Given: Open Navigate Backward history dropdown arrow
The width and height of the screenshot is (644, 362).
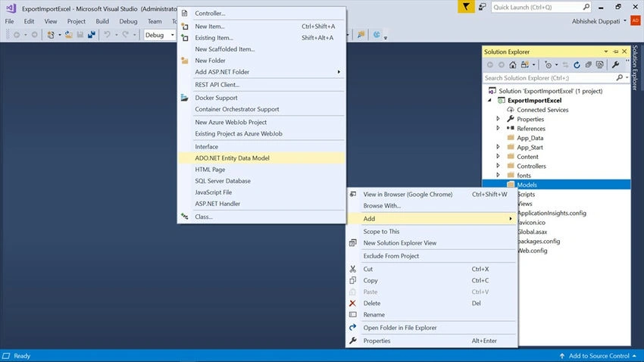Looking at the screenshot, I should [x=26, y=35].
